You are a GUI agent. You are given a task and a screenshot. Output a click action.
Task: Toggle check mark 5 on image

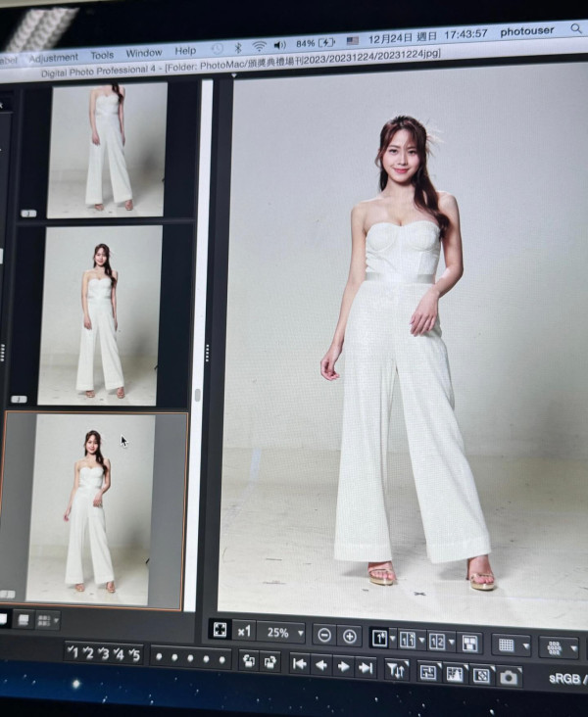click(133, 654)
